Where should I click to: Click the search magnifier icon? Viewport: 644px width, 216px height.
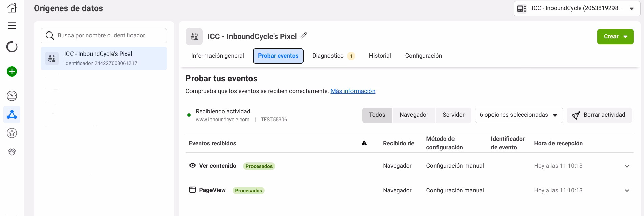[50, 36]
